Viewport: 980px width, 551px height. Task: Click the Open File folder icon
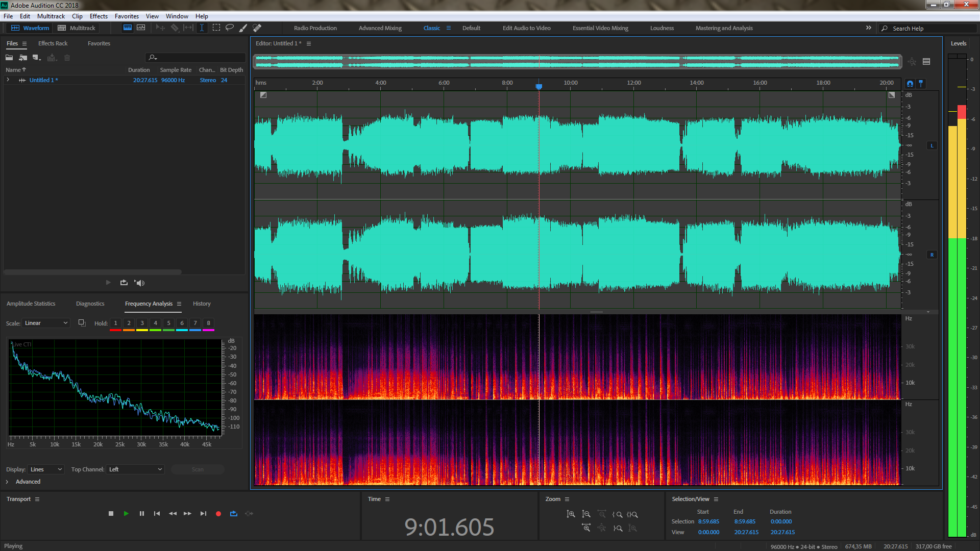[x=9, y=58]
